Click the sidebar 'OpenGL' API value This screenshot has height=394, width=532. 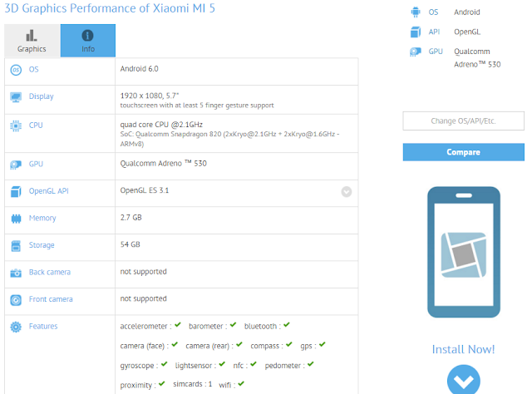pyautogui.click(x=467, y=32)
